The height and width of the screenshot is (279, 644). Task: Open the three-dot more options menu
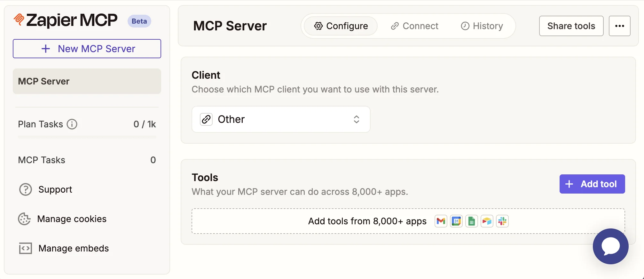click(x=620, y=26)
